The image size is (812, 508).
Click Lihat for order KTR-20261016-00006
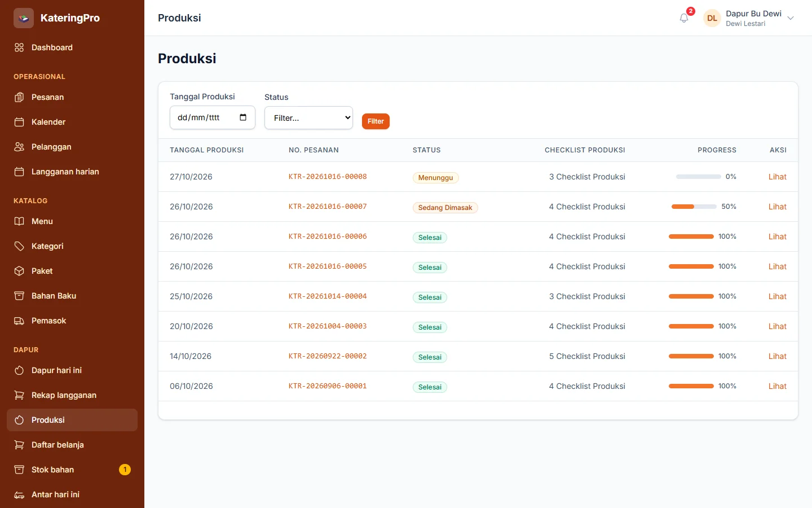777,237
